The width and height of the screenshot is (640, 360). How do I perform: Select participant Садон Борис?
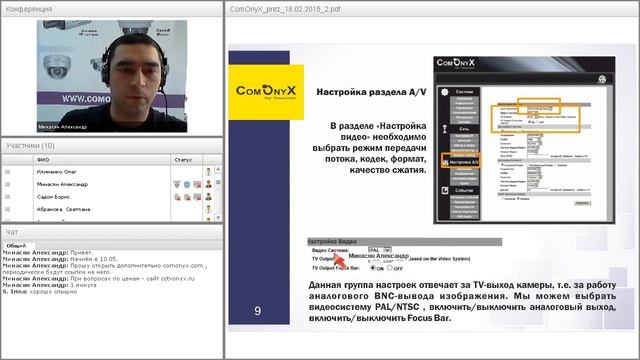pyautogui.click(x=53, y=197)
